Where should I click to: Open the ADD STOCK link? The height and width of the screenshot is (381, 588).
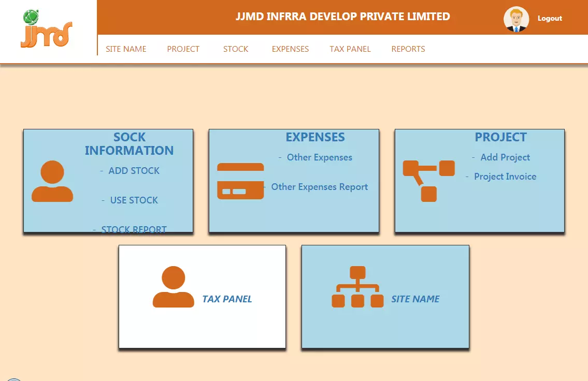pos(134,171)
